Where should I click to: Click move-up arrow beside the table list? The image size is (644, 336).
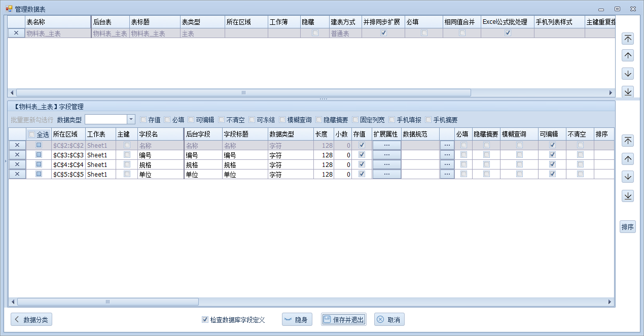pyautogui.click(x=628, y=56)
